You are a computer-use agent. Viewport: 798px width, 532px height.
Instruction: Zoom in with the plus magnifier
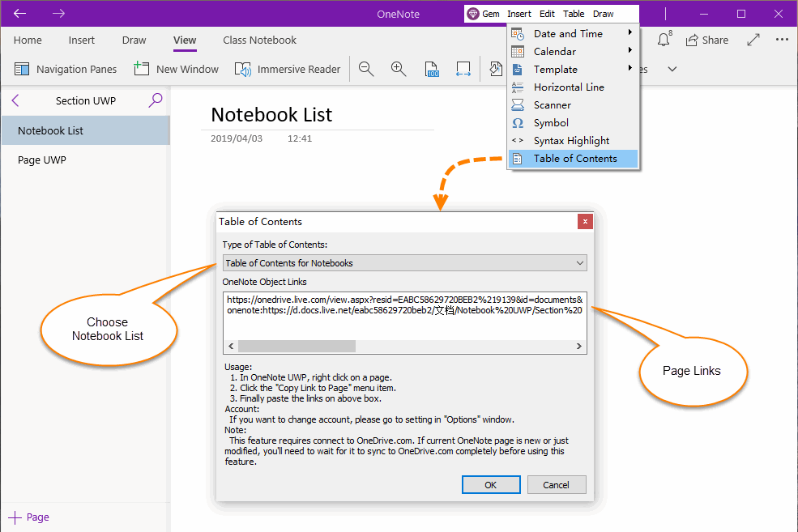coord(399,69)
